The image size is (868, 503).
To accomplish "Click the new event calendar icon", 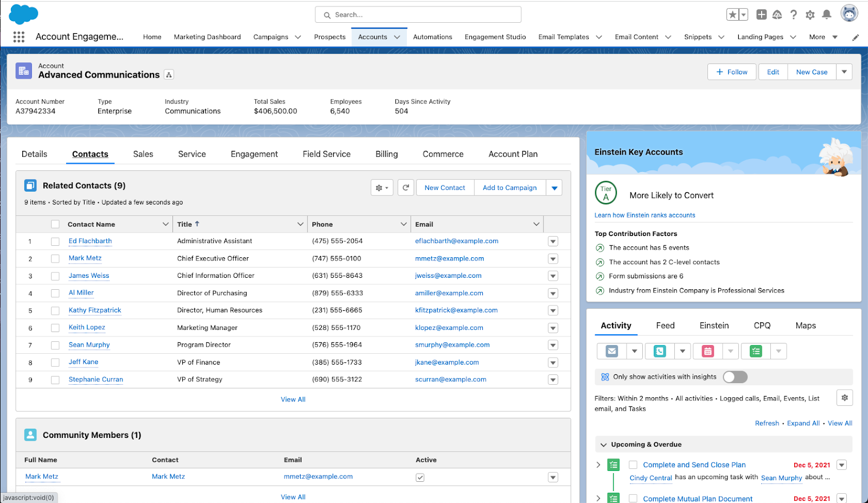I will [x=707, y=351].
